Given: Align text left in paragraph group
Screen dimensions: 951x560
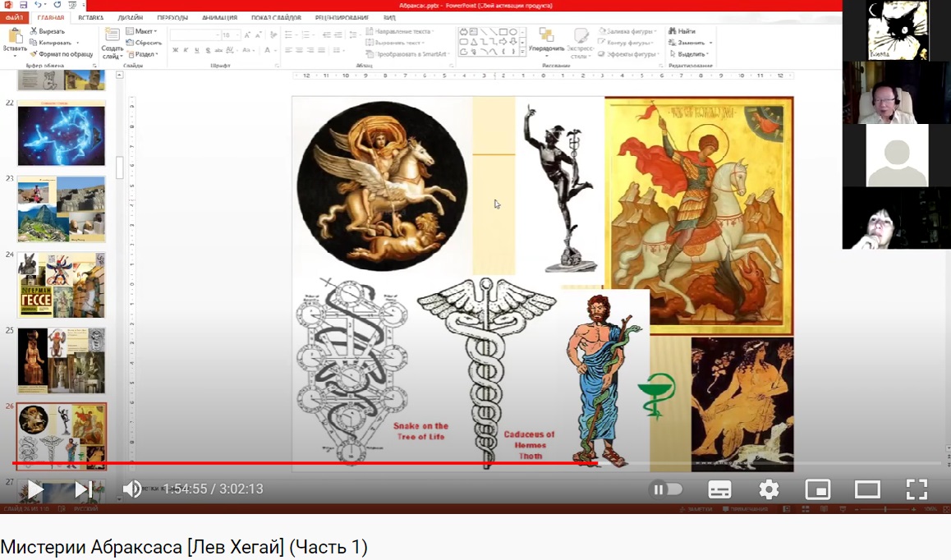Looking at the screenshot, I should pyautogui.click(x=289, y=50).
